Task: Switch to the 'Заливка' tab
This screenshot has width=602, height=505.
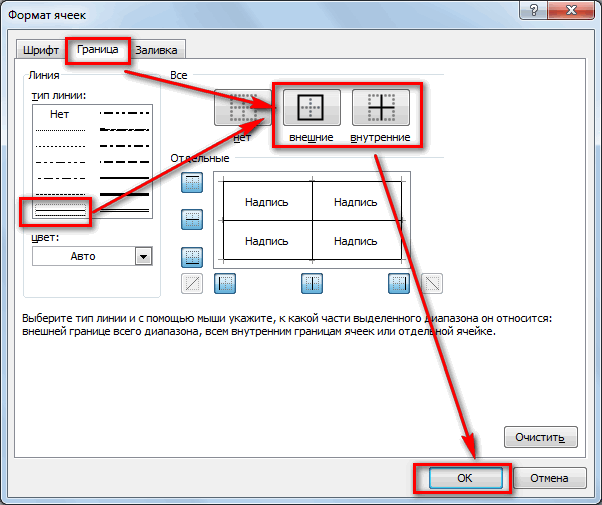Action: (x=157, y=50)
